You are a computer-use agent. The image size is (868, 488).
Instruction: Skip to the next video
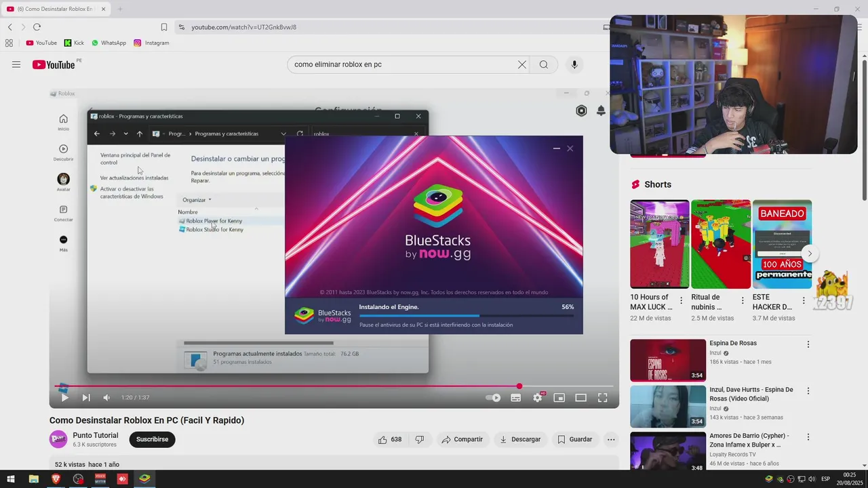[86, 398]
